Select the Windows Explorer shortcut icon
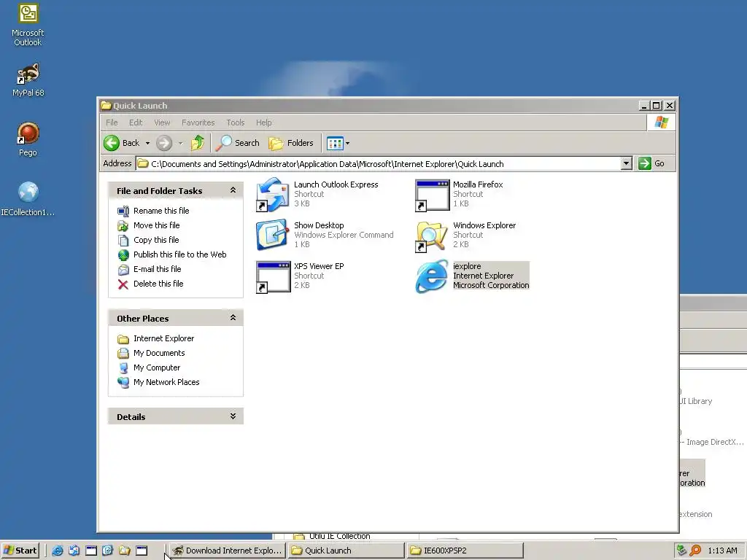Screen dimensions: 747x560 point(432,236)
